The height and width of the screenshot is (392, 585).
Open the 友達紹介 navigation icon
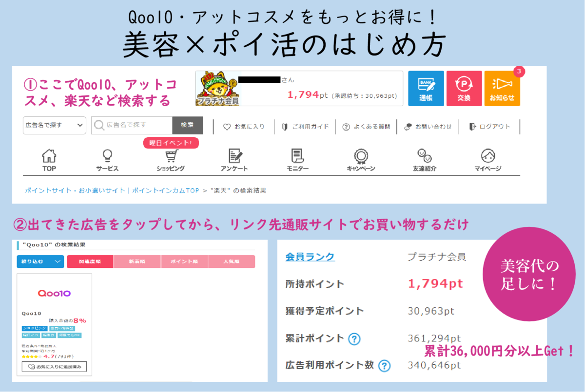point(424,161)
